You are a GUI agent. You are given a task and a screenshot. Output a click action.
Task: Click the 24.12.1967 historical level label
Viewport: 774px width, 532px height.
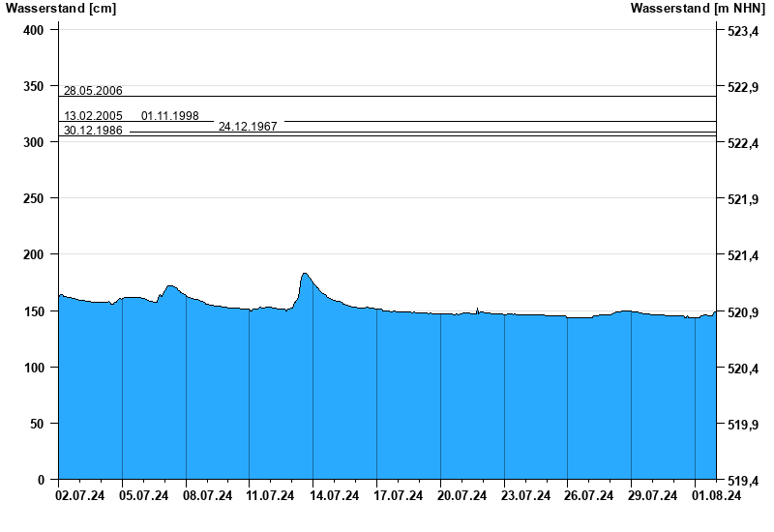(x=248, y=127)
